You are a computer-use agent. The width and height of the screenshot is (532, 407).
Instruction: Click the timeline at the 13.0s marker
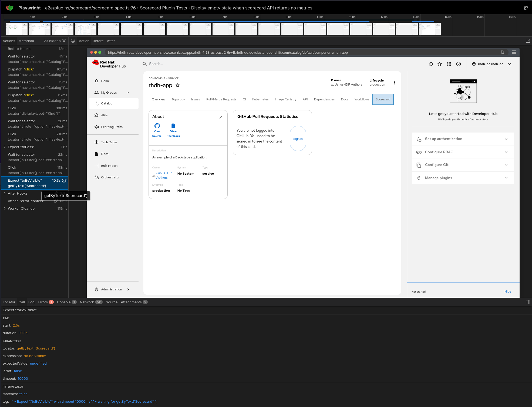[416, 17]
